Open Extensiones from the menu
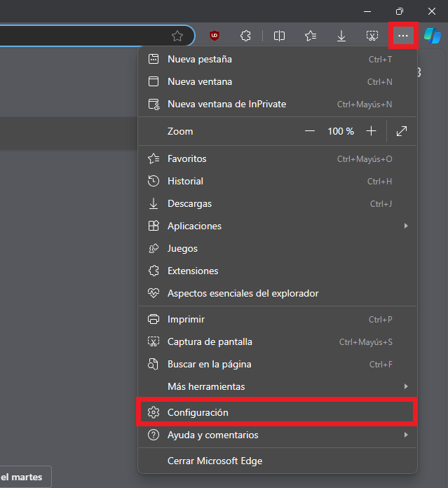Viewport: 448px width, 488px height. [278, 271]
